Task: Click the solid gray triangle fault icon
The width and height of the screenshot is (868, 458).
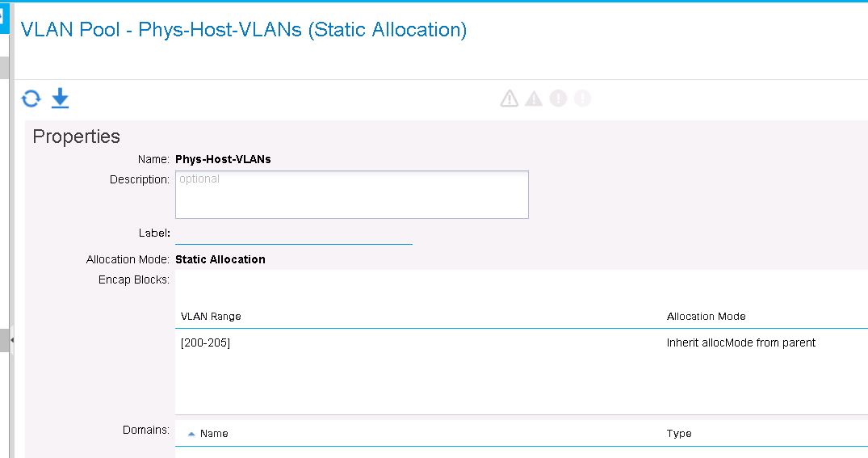Action: pyautogui.click(x=534, y=99)
